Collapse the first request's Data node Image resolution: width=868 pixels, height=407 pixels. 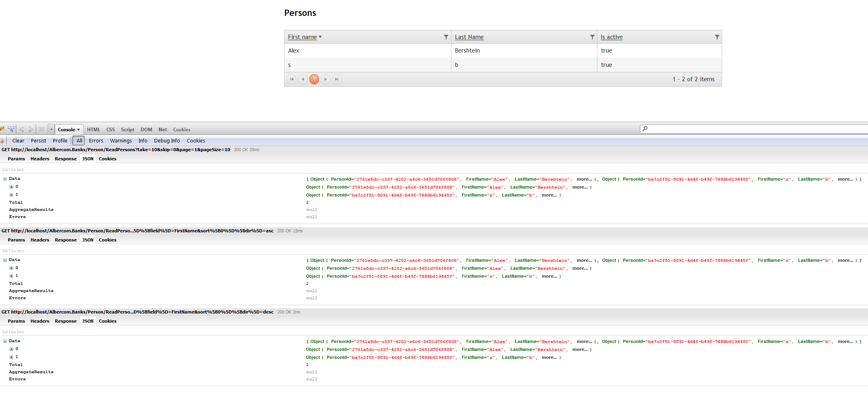coord(5,179)
